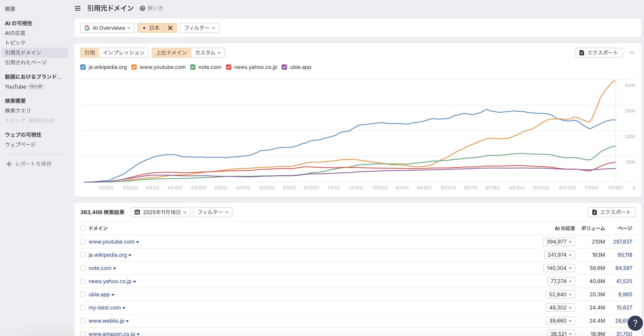This screenshot has height=336, width=644.
Task: Click the 297,837 pages link
Action: [x=622, y=242]
